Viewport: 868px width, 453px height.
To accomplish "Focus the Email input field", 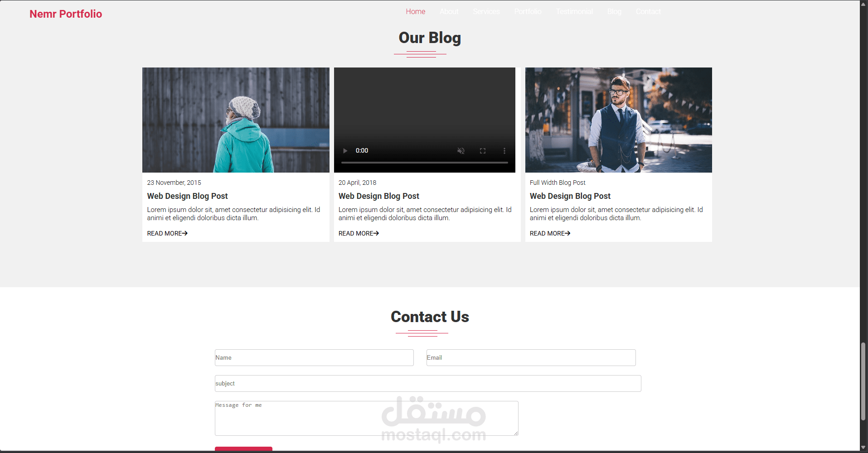I will tap(531, 357).
